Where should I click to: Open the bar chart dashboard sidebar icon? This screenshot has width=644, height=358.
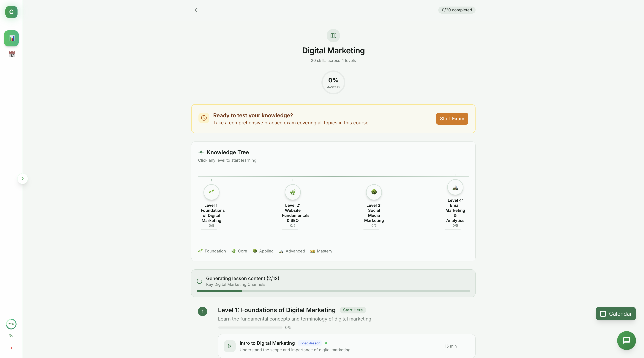[x=12, y=39]
